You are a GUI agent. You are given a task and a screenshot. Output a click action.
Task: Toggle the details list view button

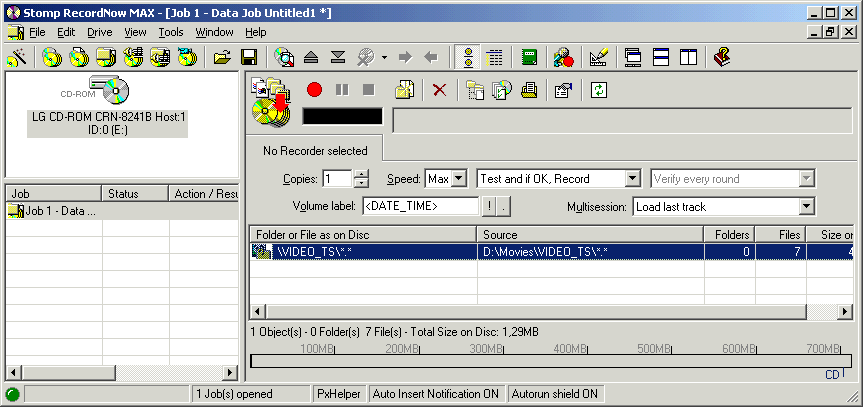coord(494,57)
